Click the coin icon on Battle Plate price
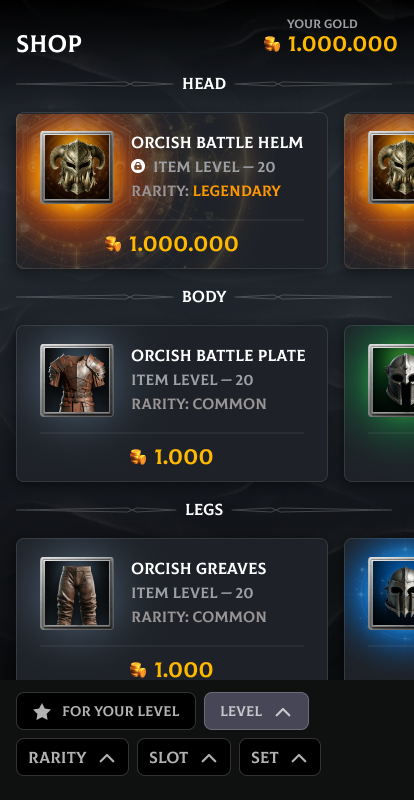The height and width of the screenshot is (800, 414). pos(138,457)
